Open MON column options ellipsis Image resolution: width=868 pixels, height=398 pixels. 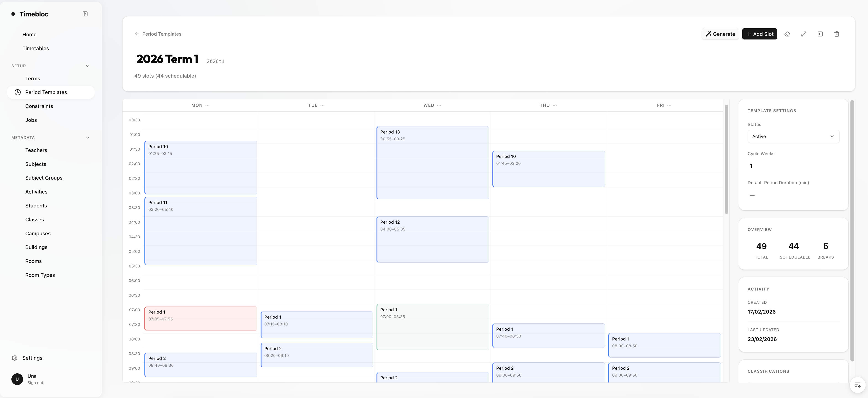tap(208, 105)
